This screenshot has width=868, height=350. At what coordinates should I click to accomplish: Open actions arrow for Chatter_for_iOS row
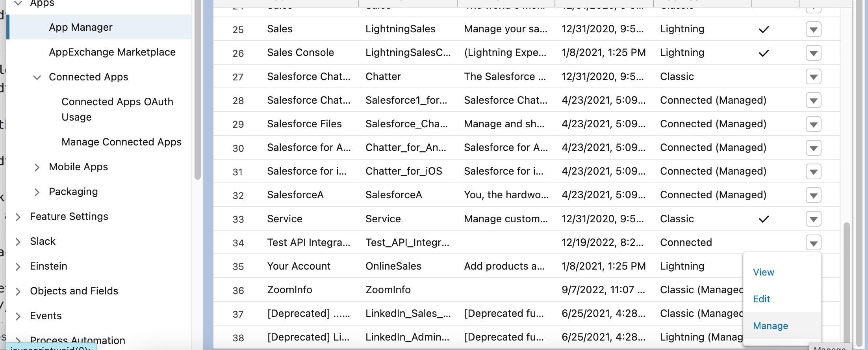click(813, 171)
